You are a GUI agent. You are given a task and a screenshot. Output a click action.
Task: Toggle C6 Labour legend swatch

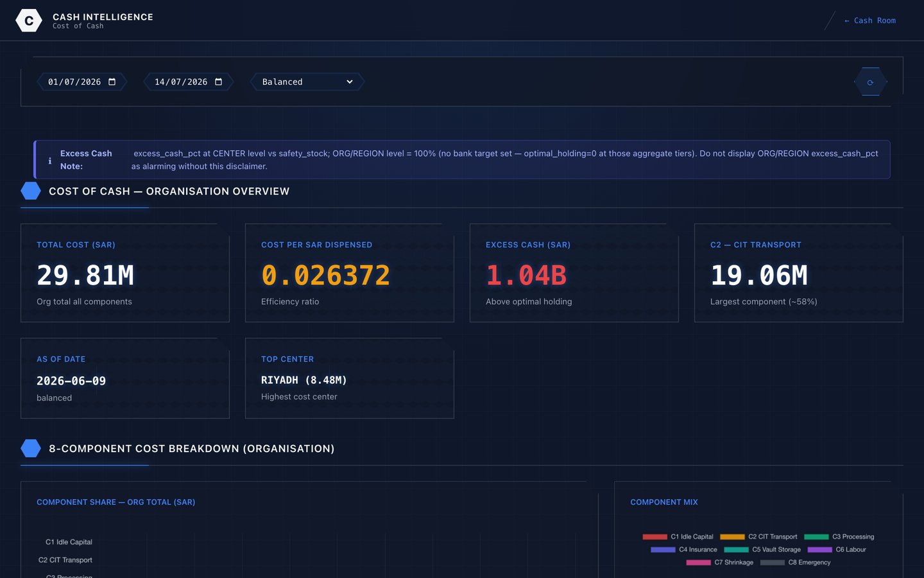[x=819, y=550]
